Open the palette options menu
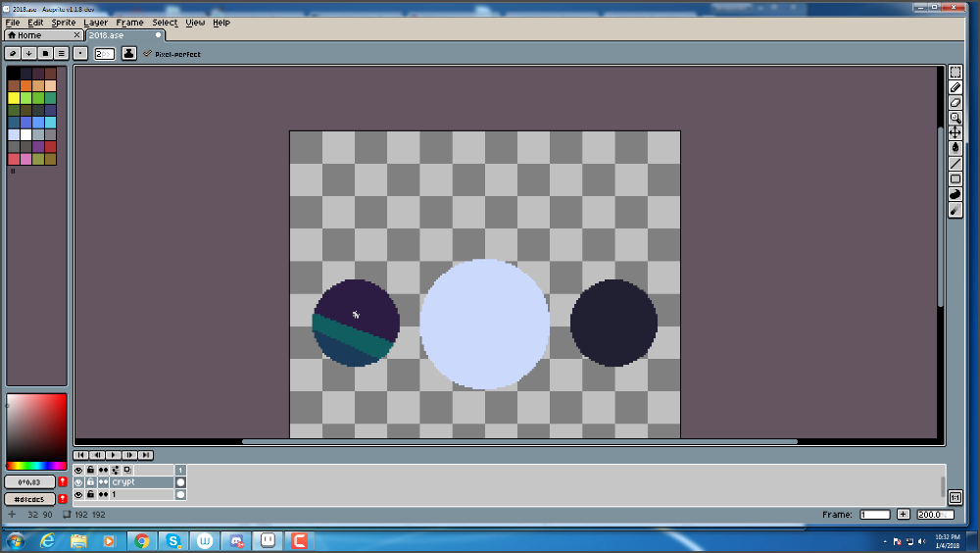 tap(61, 53)
